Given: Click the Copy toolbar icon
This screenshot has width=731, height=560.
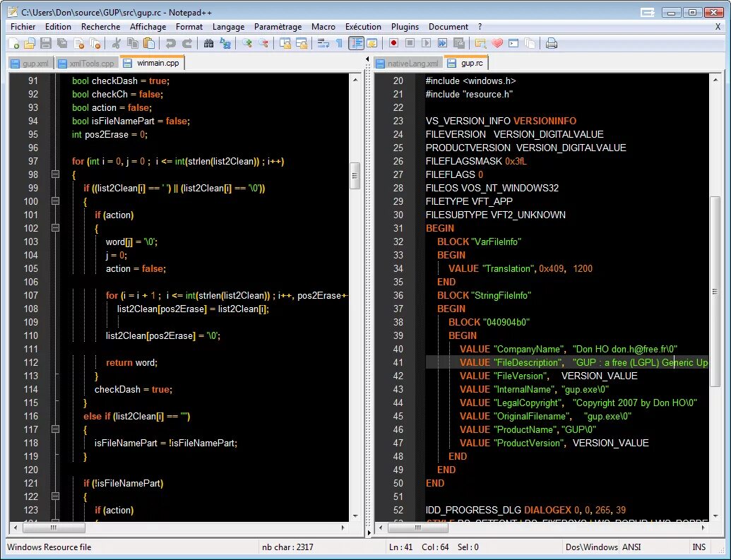Looking at the screenshot, I should pos(132,43).
